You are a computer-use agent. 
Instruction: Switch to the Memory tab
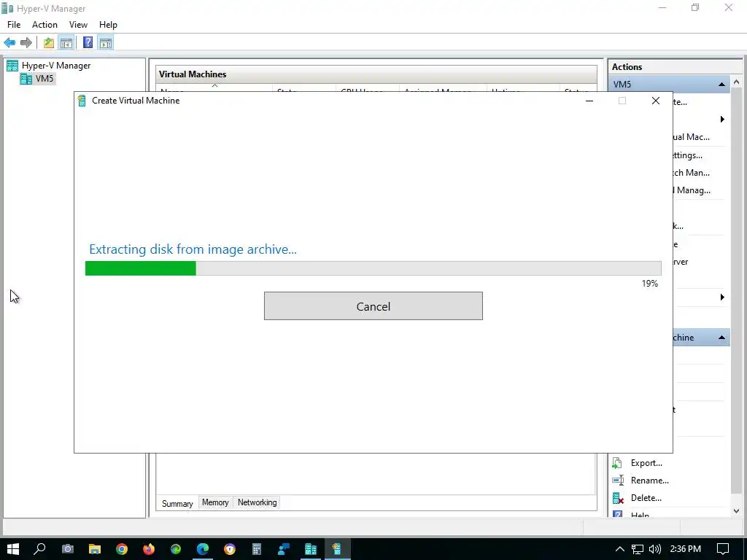[215, 502]
